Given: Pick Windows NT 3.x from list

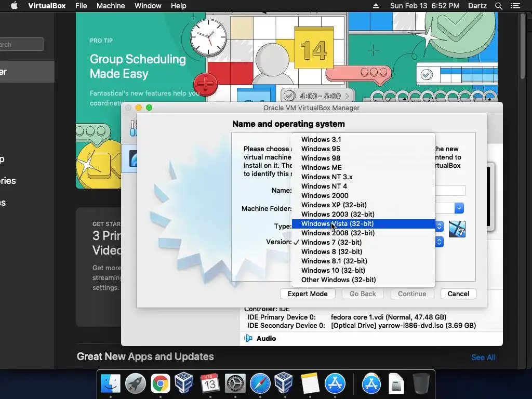Looking at the screenshot, I should [363, 177].
